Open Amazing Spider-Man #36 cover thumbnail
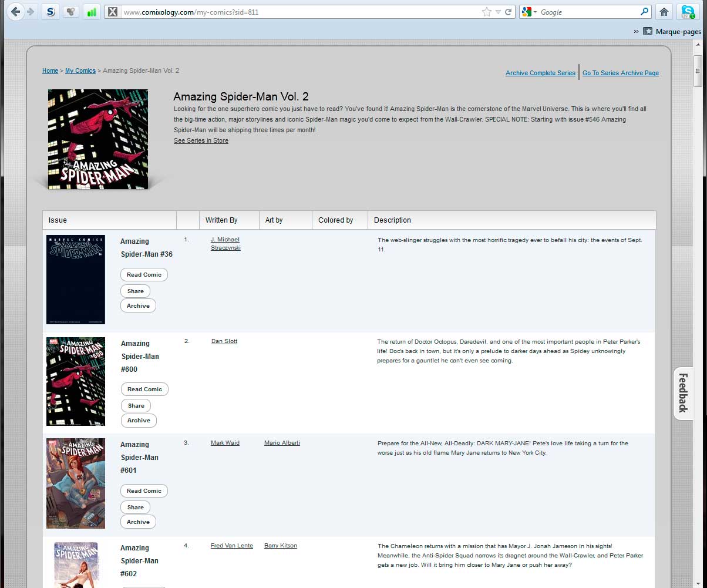707x588 pixels. [x=76, y=280]
